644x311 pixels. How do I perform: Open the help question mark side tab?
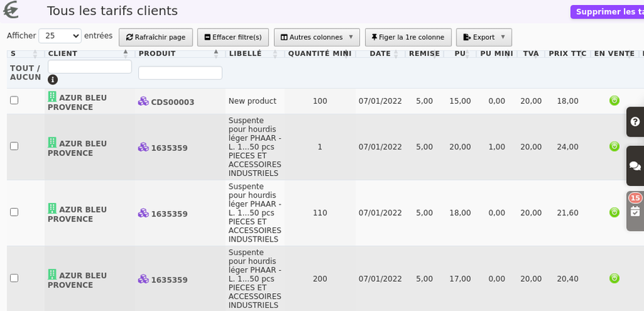[x=635, y=122]
